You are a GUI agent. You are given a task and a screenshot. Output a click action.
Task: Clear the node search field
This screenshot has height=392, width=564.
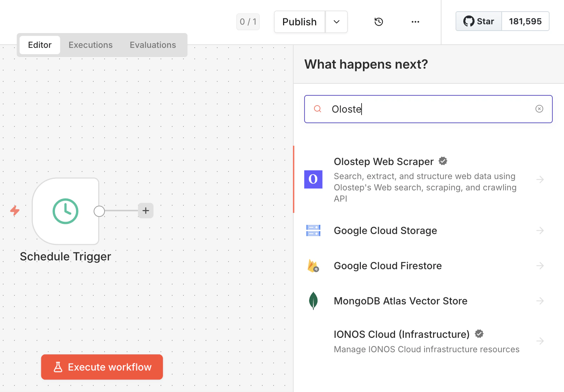click(539, 109)
